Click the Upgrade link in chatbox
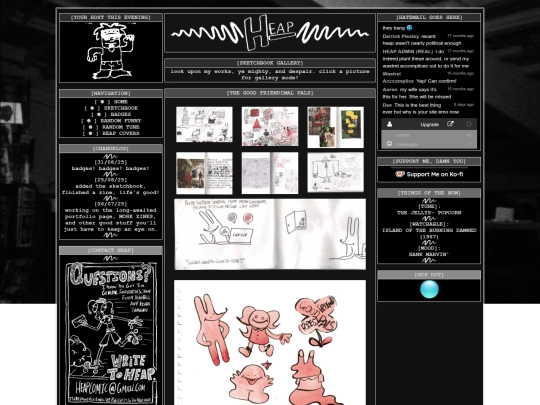The height and width of the screenshot is (405, 540). [429, 125]
